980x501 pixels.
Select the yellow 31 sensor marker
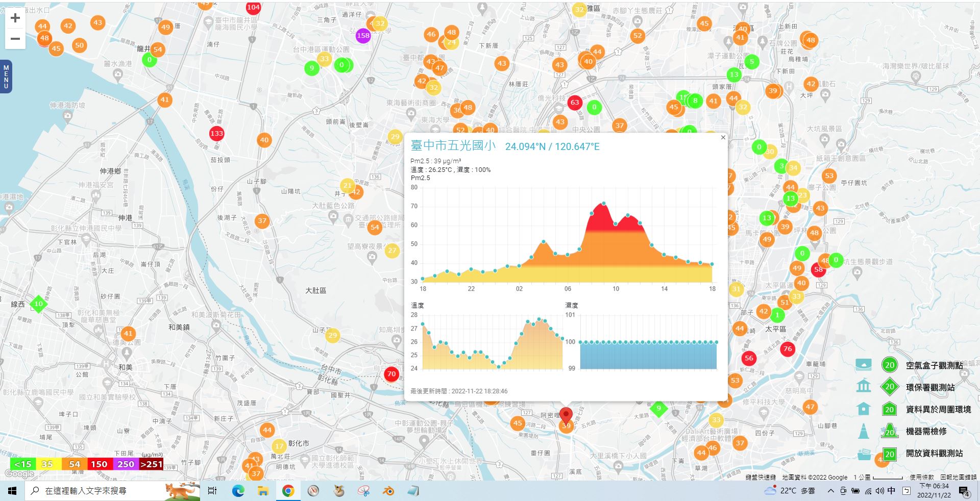[736, 289]
